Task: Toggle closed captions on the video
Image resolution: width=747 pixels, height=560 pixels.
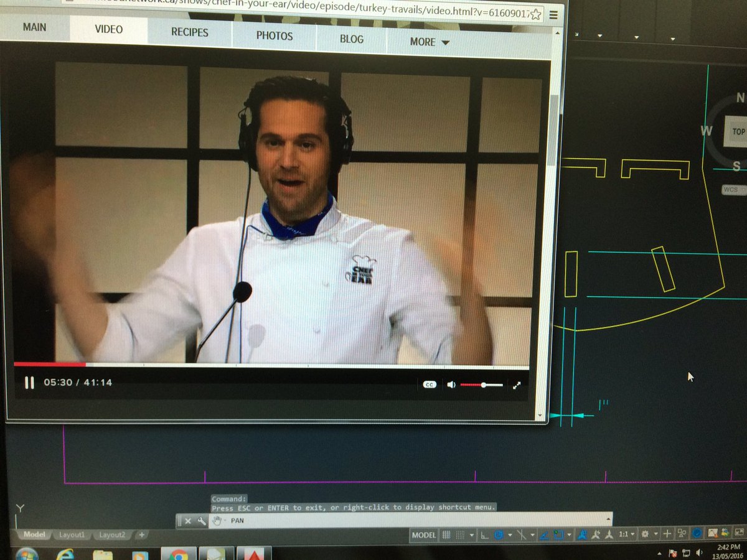Action: [x=429, y=385]
